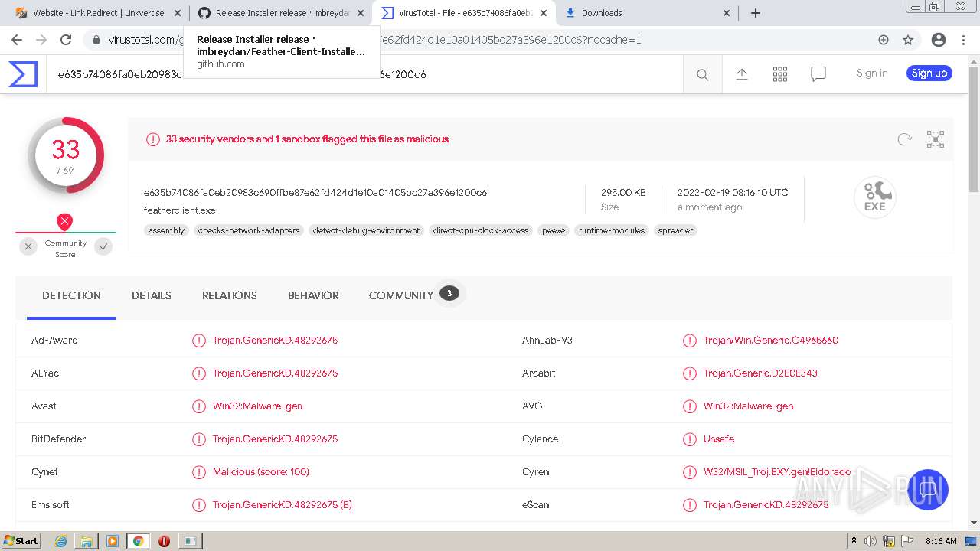Switch to the Downloads tab
This screenshot has height=551, width=980.
(648, 13)
